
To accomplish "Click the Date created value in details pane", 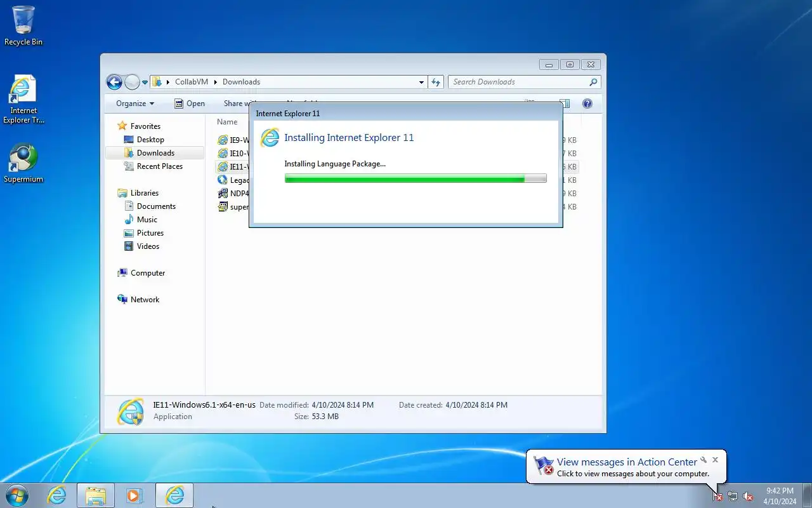I will [x=476, y=405].
